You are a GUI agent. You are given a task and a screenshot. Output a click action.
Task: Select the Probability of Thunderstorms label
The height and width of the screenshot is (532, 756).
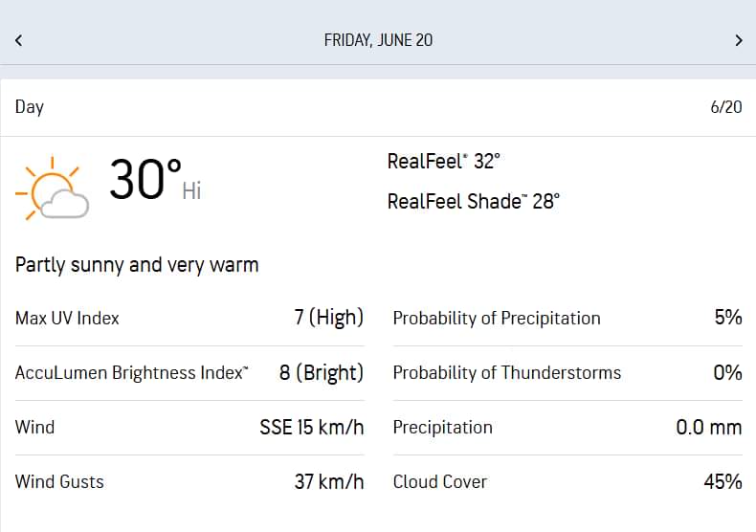[506, 373]
